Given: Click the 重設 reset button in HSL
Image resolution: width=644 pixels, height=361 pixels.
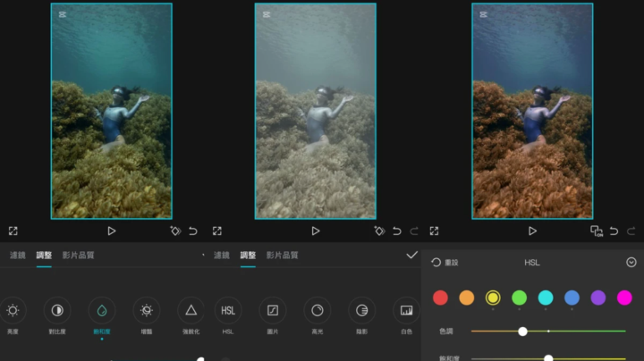Looking at the screenshot, I should pos(445,263).
